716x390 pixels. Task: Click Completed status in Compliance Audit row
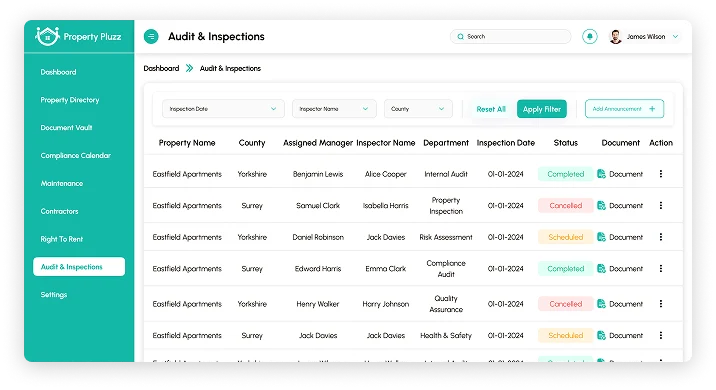tap(565, 269)
